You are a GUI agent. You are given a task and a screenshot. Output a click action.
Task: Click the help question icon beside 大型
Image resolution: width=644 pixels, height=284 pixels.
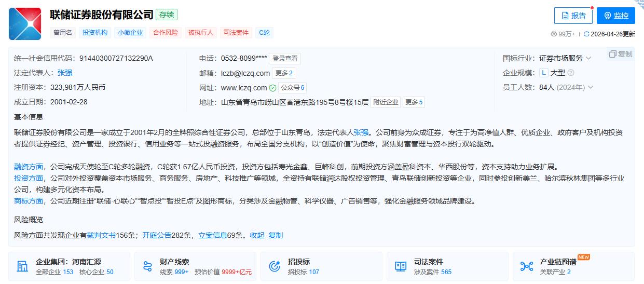[x=571, y=73]
